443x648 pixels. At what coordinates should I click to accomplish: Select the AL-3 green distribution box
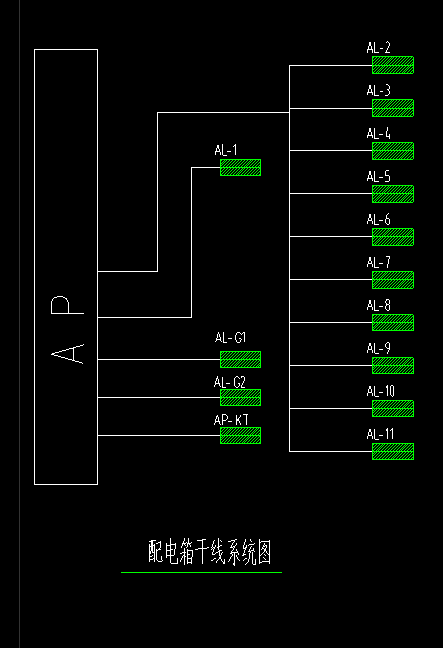(x=393, y=108)
